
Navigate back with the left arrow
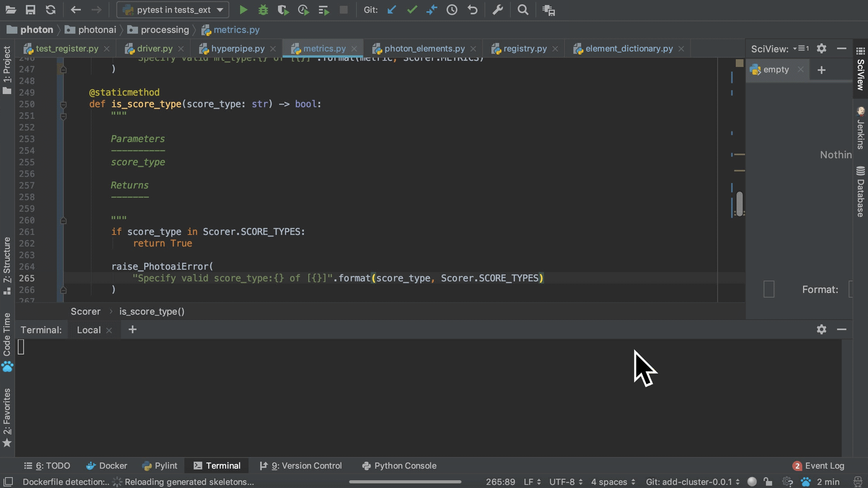point(76,10)
